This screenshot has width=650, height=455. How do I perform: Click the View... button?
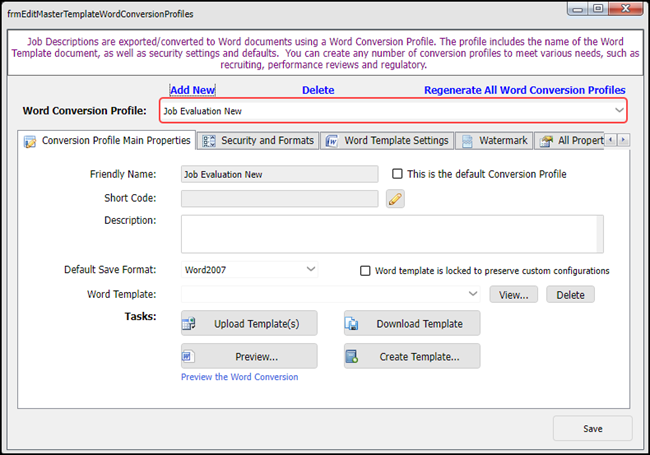click(x=513, y=295)
